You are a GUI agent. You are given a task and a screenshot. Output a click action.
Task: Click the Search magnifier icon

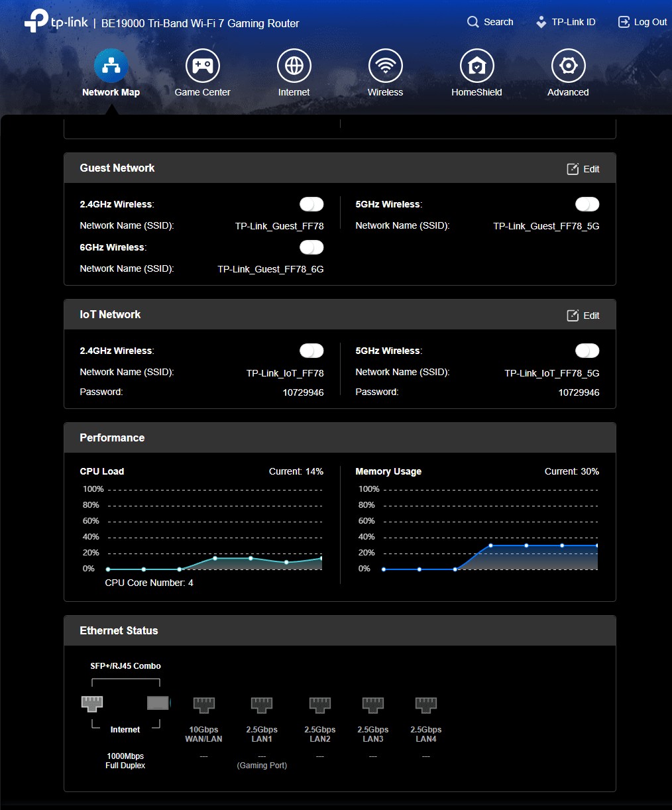coord(473,22)
